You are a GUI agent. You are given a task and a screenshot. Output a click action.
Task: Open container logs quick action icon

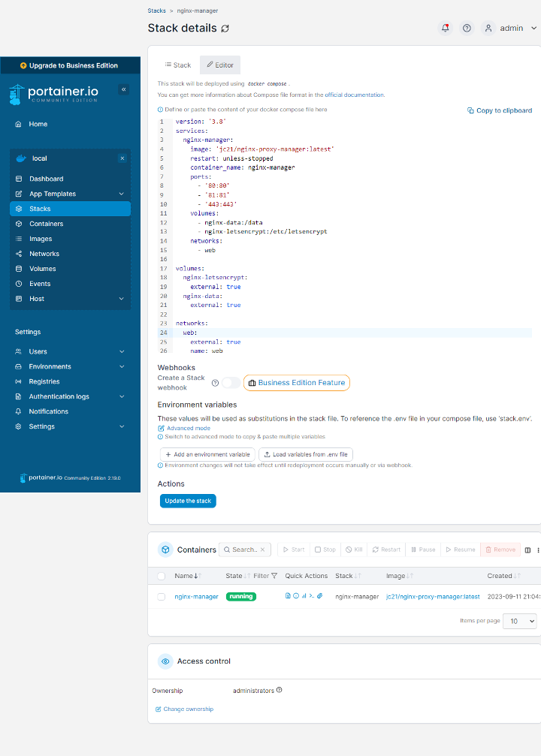coord(288,596)
